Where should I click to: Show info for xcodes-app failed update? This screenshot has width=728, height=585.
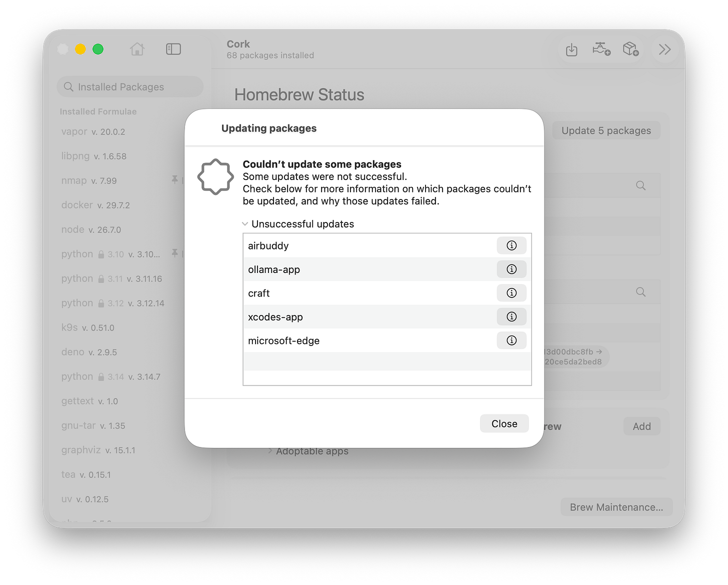point(511,316)
